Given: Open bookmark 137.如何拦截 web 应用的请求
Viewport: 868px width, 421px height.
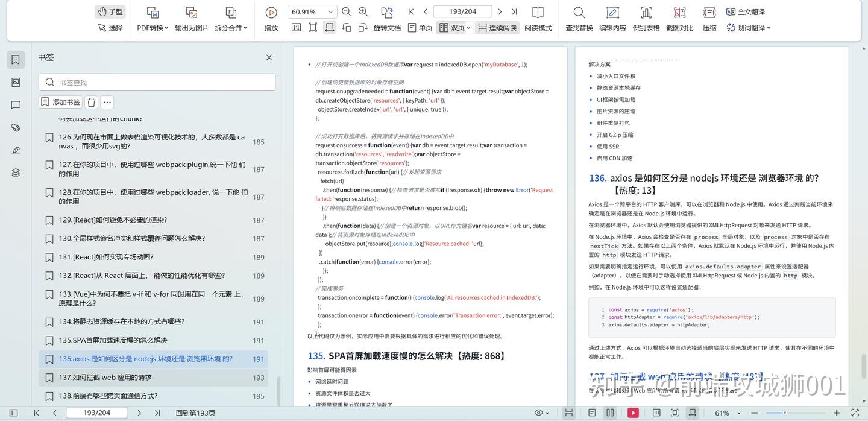Looking at the screenshot, I should tap(153, 378).
